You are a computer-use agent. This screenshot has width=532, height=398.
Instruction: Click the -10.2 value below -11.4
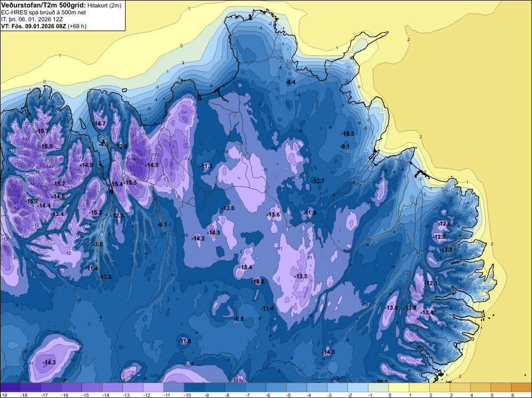pyautogui.click(x=105, y=277)
